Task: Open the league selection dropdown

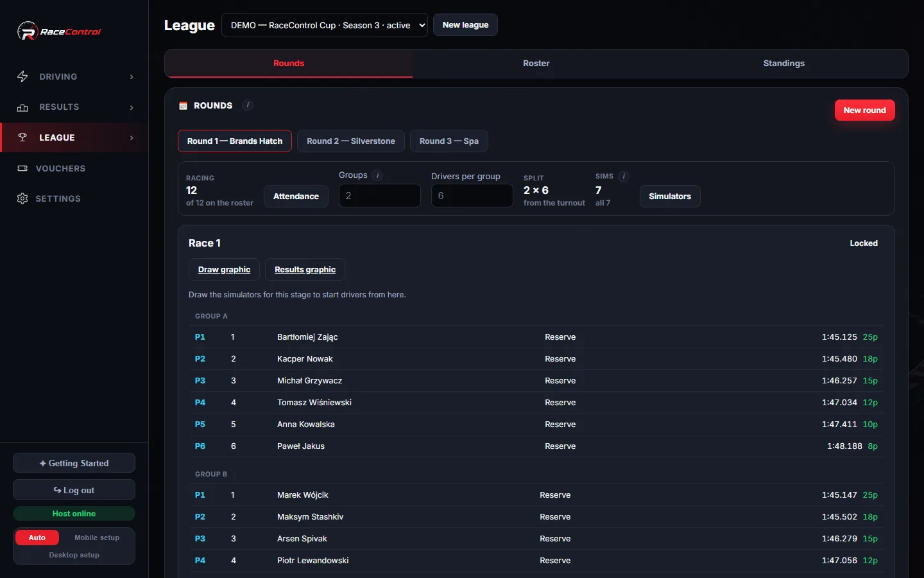Action: pyautogui.click(x=325, y=25)
